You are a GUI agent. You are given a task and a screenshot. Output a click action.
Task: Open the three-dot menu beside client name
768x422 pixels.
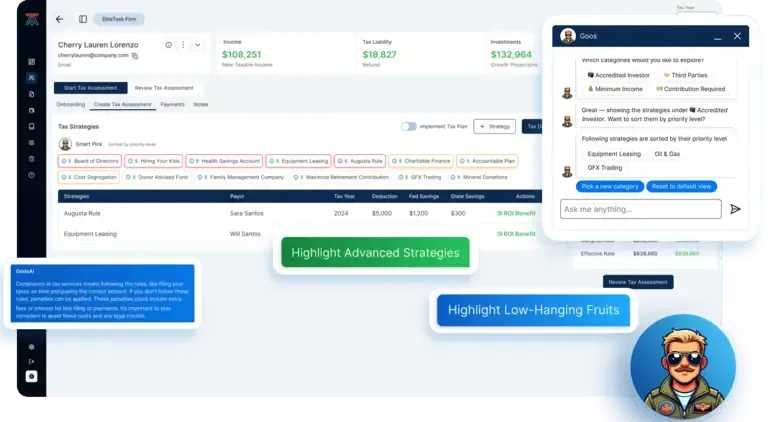183,45
